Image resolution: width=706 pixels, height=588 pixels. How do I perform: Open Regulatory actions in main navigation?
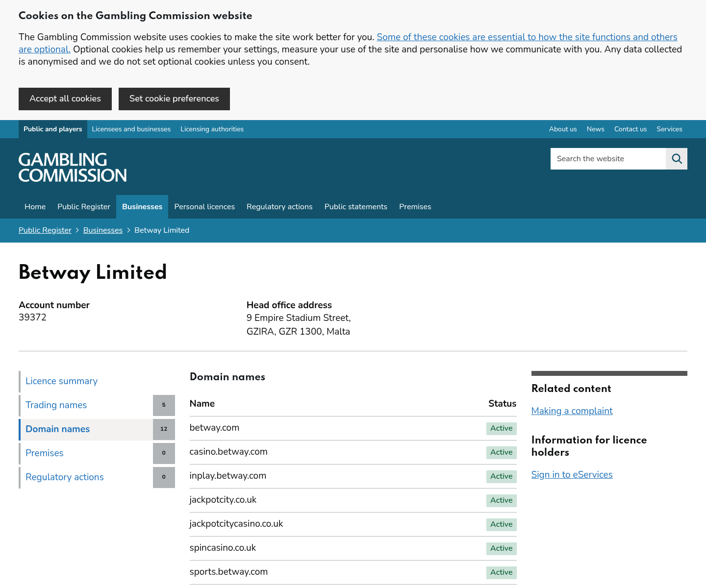pyautogui.click(x=279, y=207)
